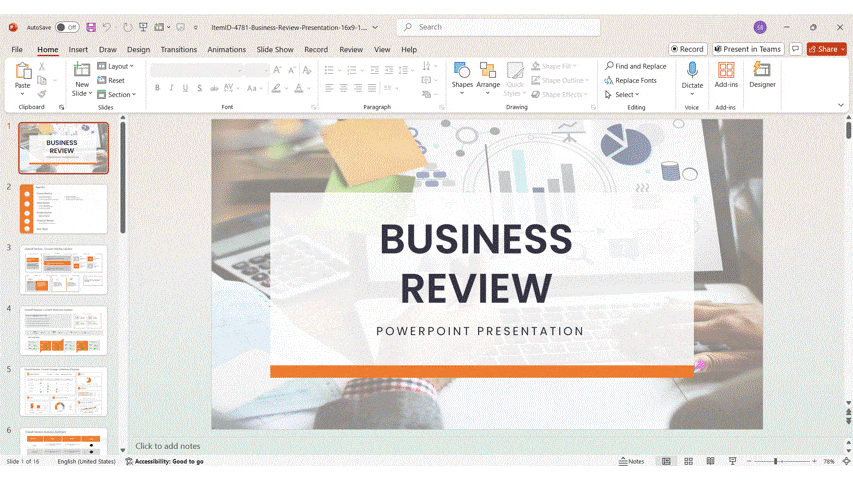Image resolution: width=853 pixels, height=480 pixels.
Task: Click into the Search box
Action: 498,27
